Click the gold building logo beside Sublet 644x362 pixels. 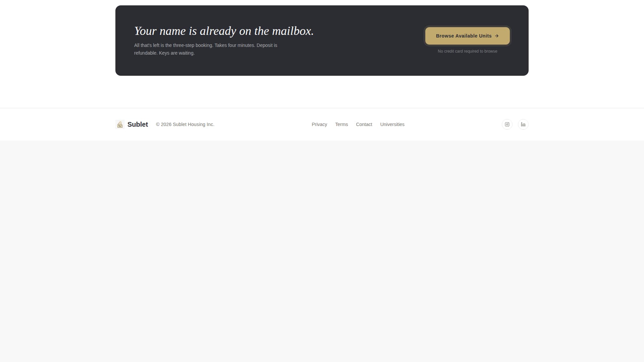120,124
